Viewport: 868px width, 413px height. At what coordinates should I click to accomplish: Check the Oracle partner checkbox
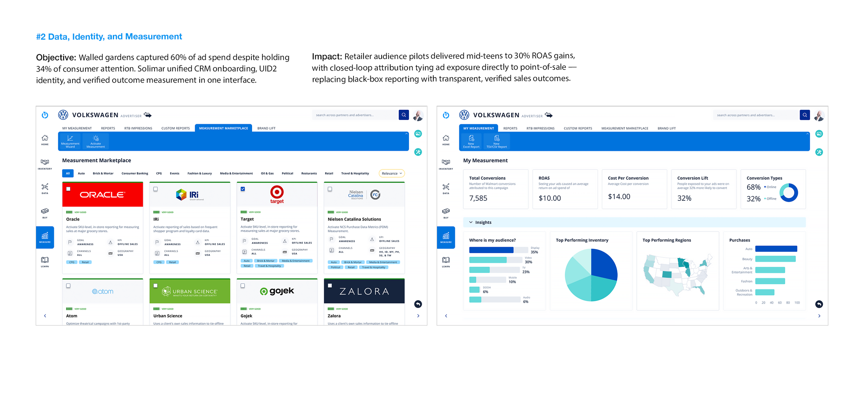pos(68,189)
